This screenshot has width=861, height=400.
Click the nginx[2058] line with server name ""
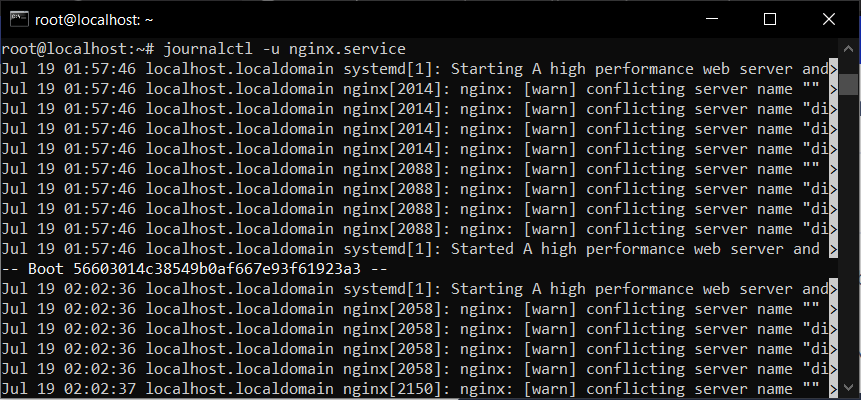coord(419,309)
